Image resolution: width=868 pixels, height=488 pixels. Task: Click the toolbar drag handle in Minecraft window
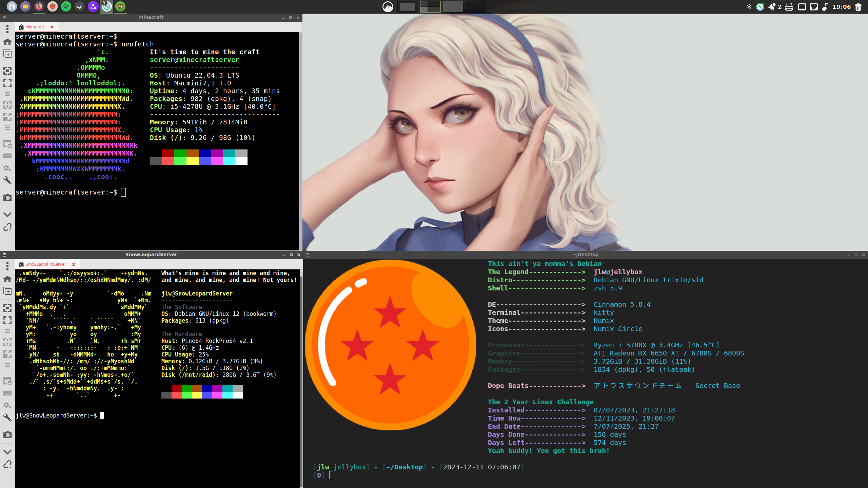click(x=7, y=29)
